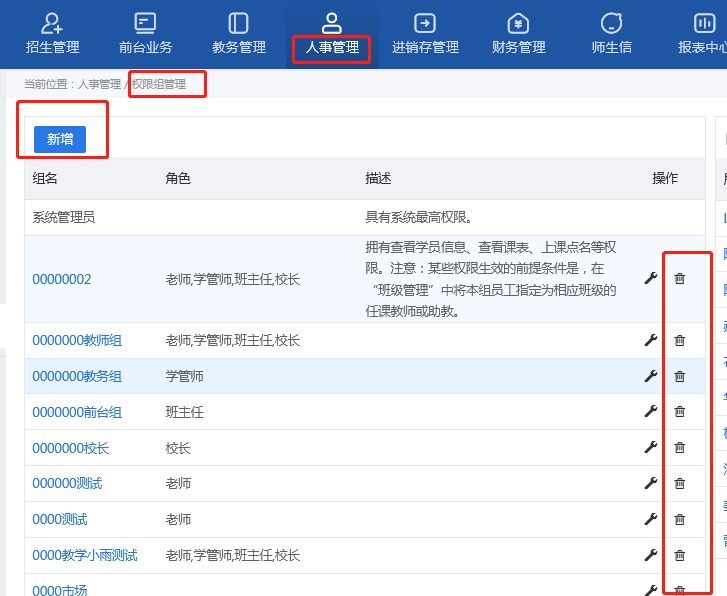
Task: Click wrench icon for 0000测试
Action: (651, 519)
